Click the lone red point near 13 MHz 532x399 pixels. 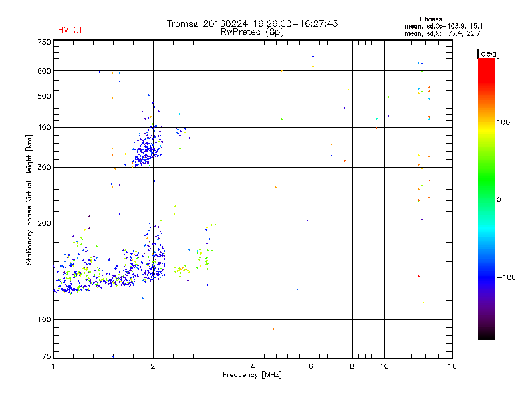418,277
